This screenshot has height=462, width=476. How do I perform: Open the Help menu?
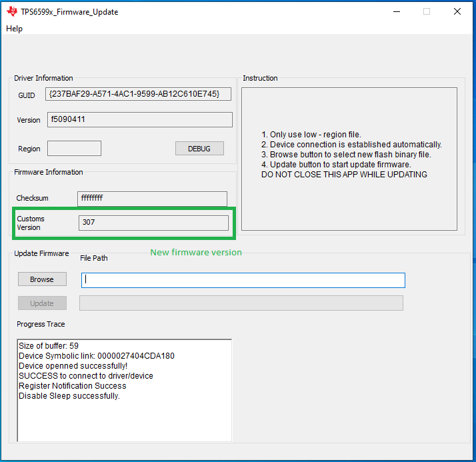[x=15, y=29]
